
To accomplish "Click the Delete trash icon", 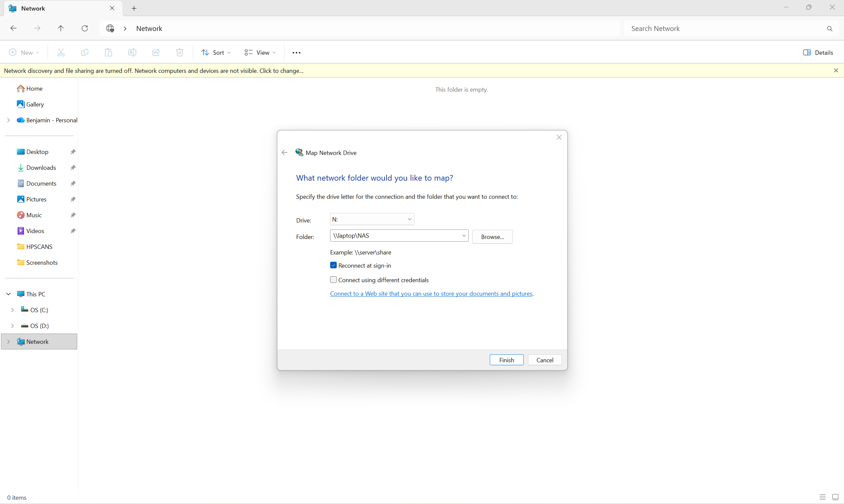I will (x=180, y=52).
